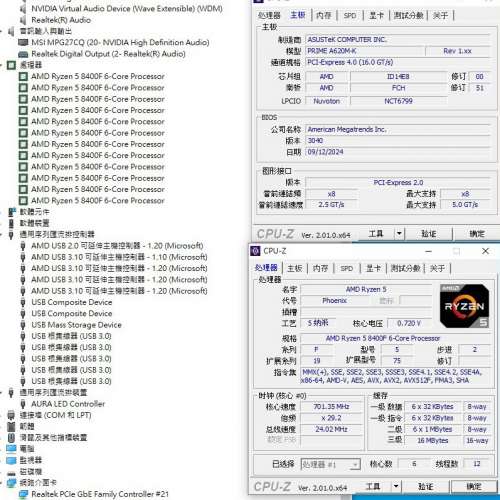Click the 滑鼠及其他指標裝置 mouse icon
The height and width of the screenshot is (500, 500).
click(x=11, y=438)
